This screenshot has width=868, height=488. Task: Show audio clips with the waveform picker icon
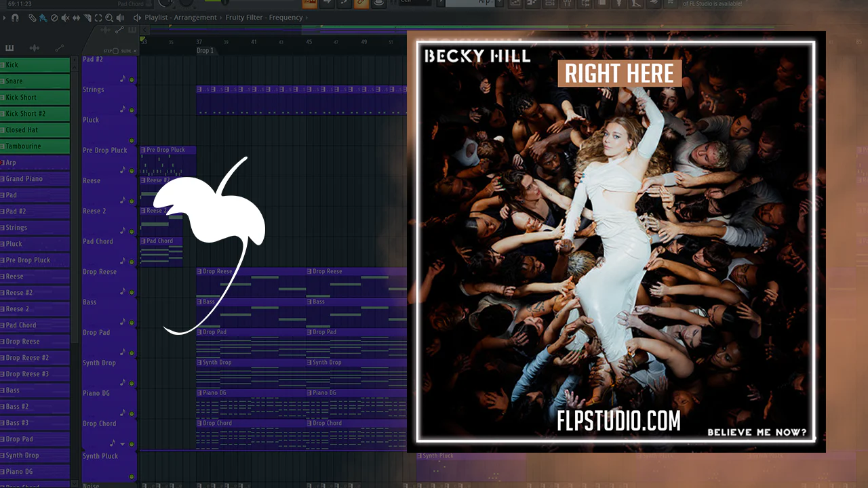35,48
